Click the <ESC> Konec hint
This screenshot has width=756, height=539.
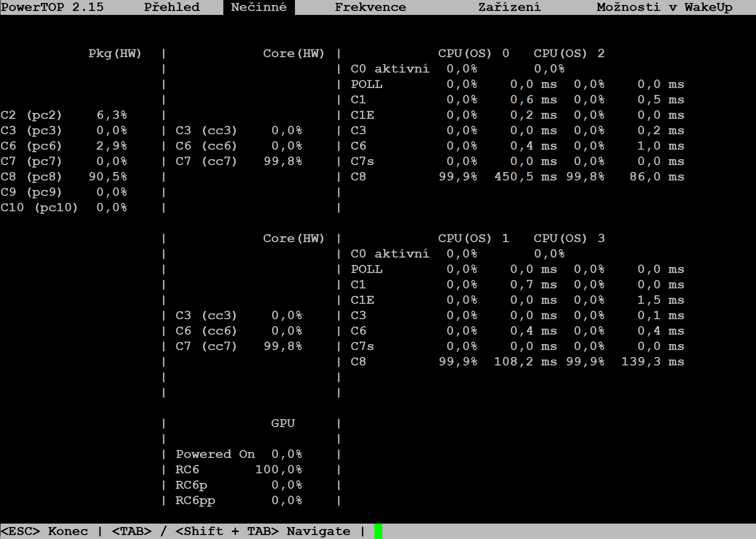pos(44,531)
